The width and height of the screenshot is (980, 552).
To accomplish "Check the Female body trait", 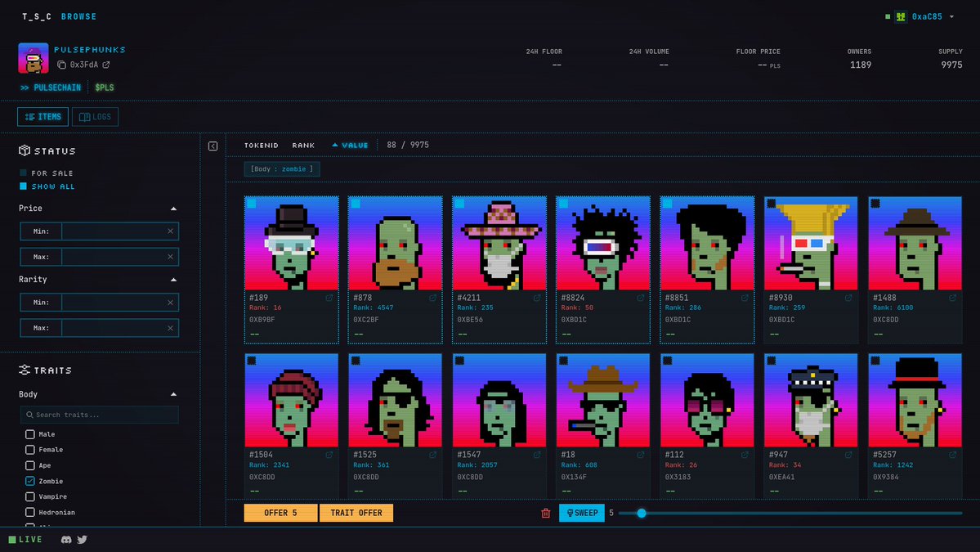I will [x=30, y=450].
